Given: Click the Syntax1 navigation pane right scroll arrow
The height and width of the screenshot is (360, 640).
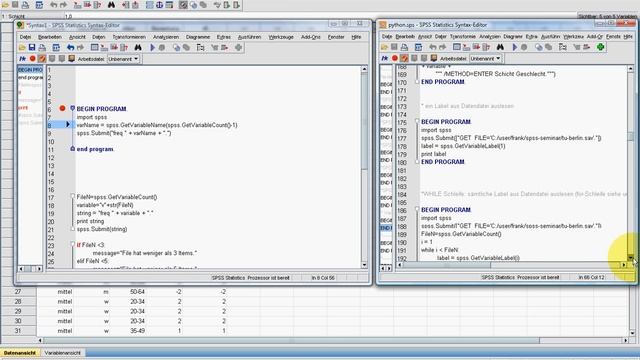Looking at the screenshot, I should 39,269.
